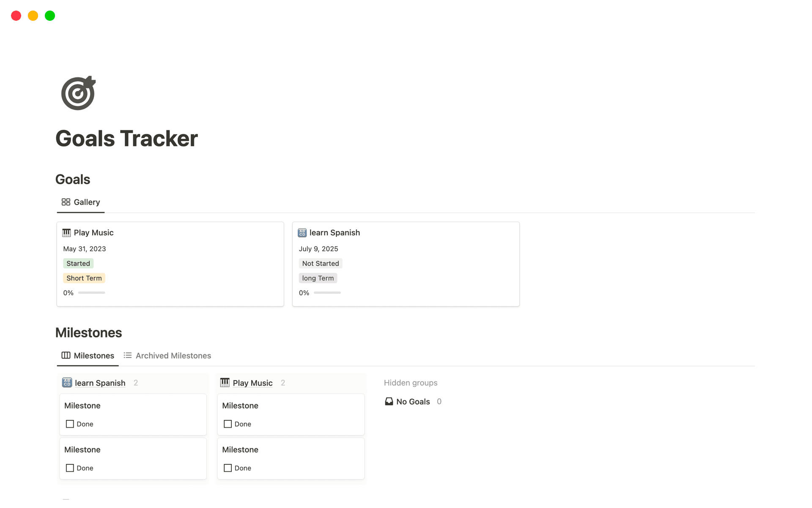812x508 pixels.
Task: Check Done on first learn Spanish milestone
Action: 70,424
